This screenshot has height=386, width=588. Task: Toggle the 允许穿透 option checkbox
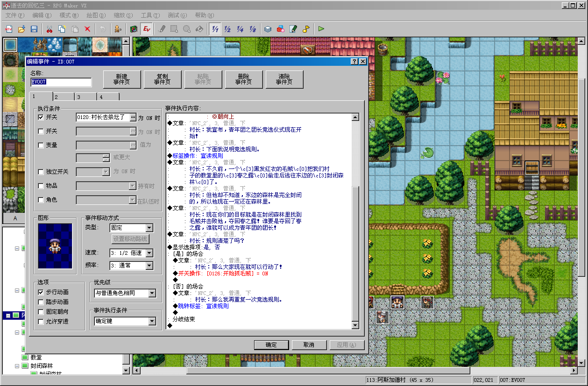click(x=41, y=322)
